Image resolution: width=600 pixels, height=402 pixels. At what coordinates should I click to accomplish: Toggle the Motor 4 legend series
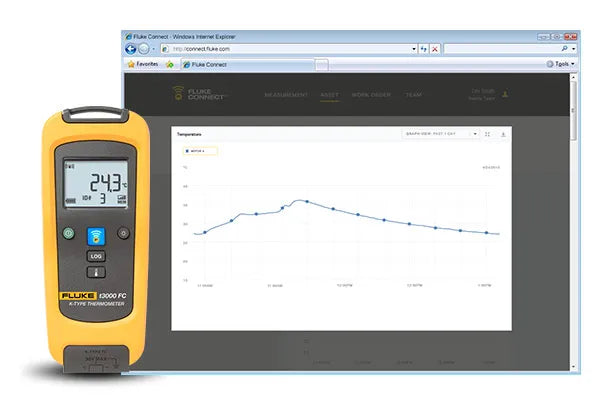[x=202, y=151]
